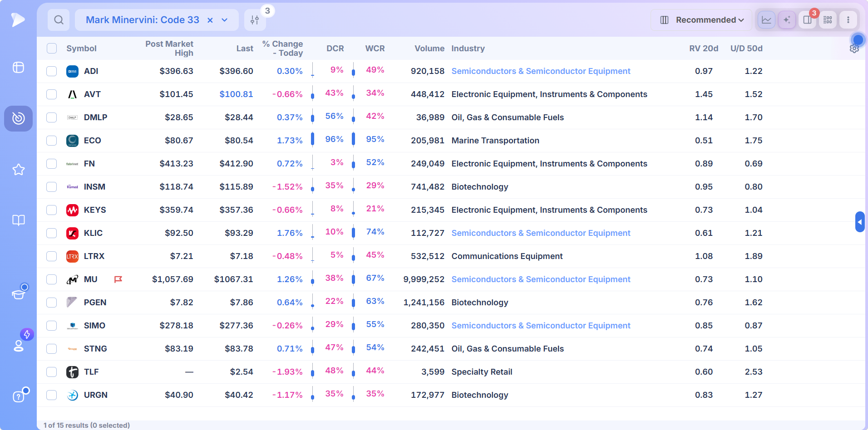Open the TLF ticker symbol row
The image size is (868, 430).
(x=91, y=372)
